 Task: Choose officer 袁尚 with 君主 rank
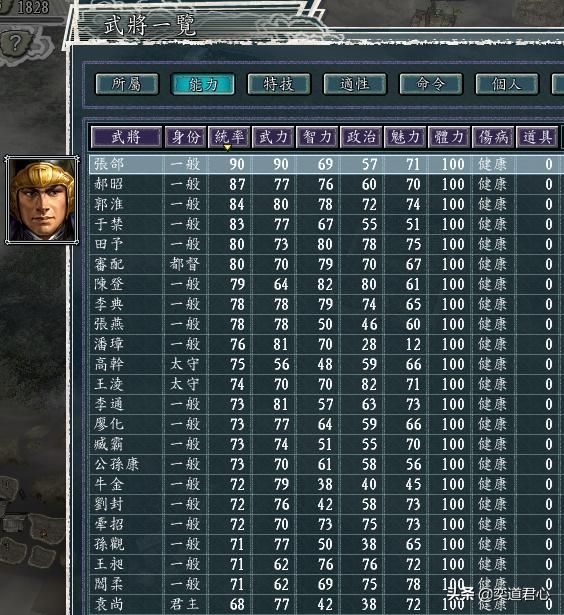[x=326, y=604]
